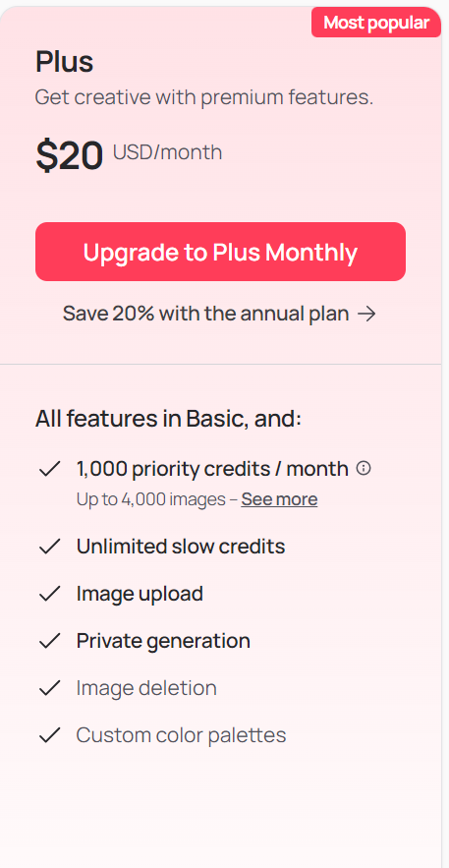Select the Plus plan heading

64,62
